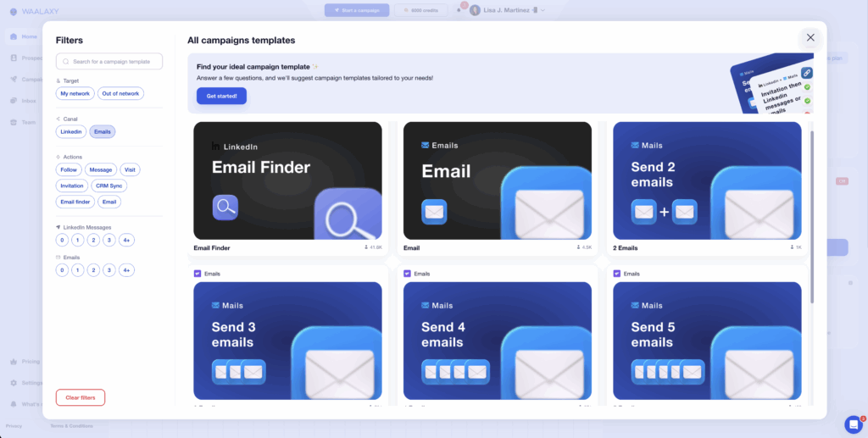The height and width of the screenshot is (438, 868).
Task: Focus the campaign template search field
Action: pos(109,61)
